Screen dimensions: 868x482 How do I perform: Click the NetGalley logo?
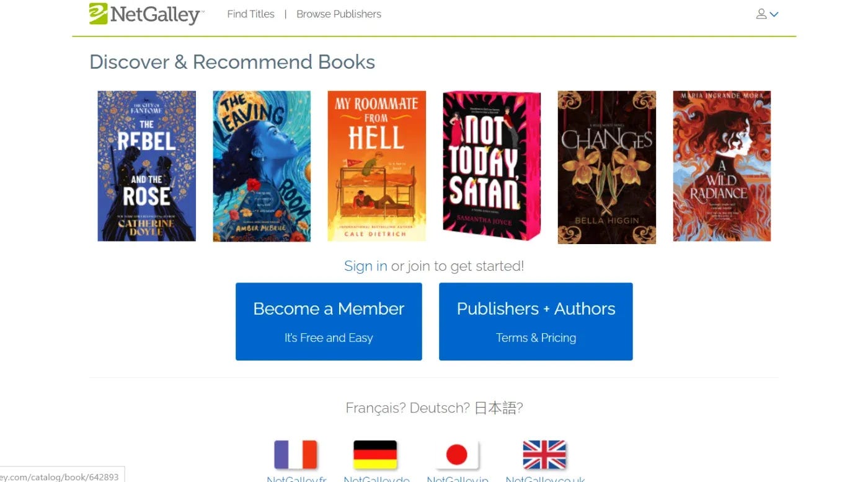(x=146, y=14)
